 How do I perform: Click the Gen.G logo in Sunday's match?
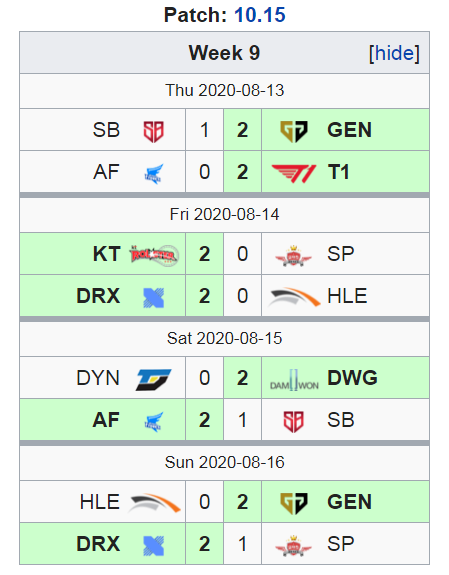[x=294, y=503]
